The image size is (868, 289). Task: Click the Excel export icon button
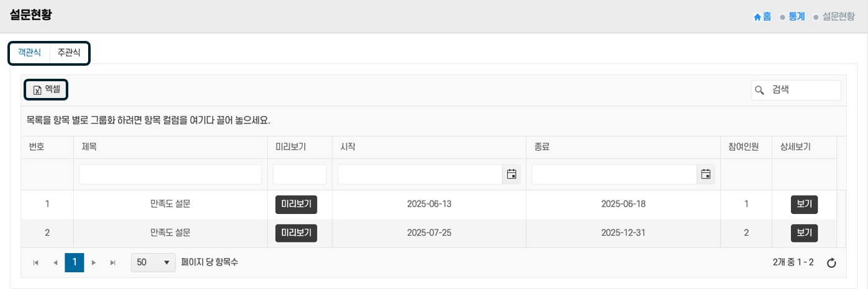(46, 90)
